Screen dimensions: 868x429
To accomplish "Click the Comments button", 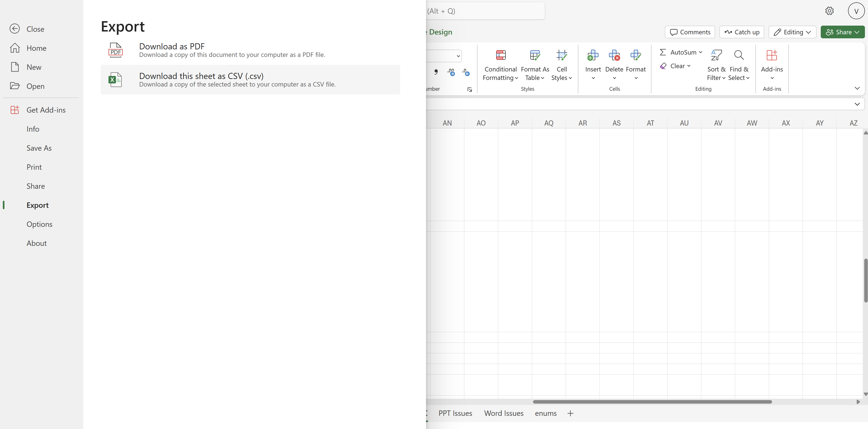I will (x=690, y=32).
